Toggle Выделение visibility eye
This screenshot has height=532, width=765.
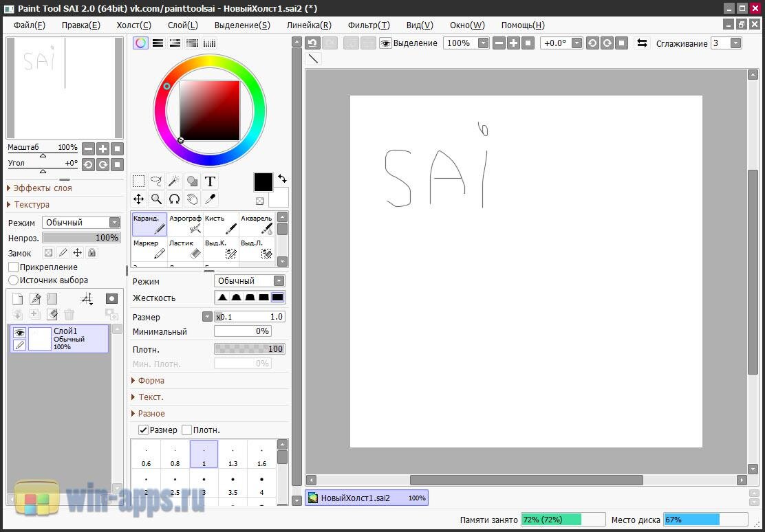385,43
